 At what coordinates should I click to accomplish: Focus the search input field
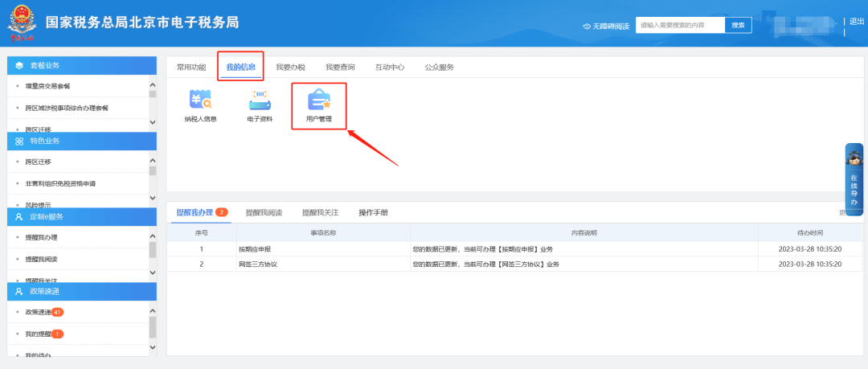679,26
